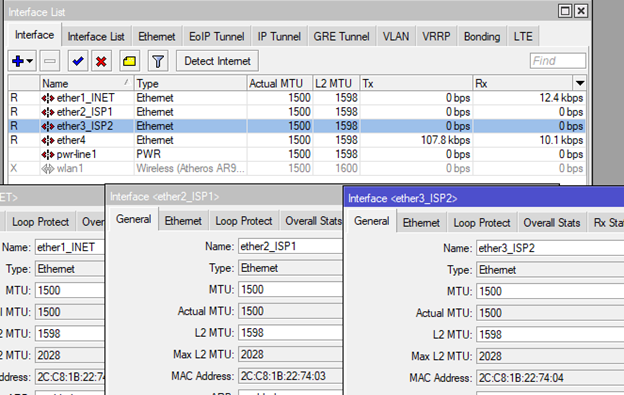Open Loop Protect tab in ether2_ISP1 window
The width and height of the screenshot is (624, 395).
point(244,221)
